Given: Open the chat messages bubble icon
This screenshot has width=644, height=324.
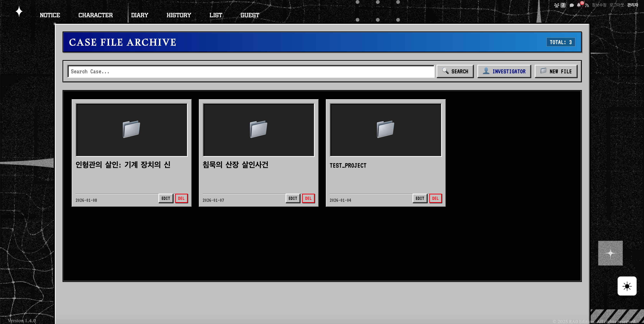Looking at the screenshot, I should point(572,5).
